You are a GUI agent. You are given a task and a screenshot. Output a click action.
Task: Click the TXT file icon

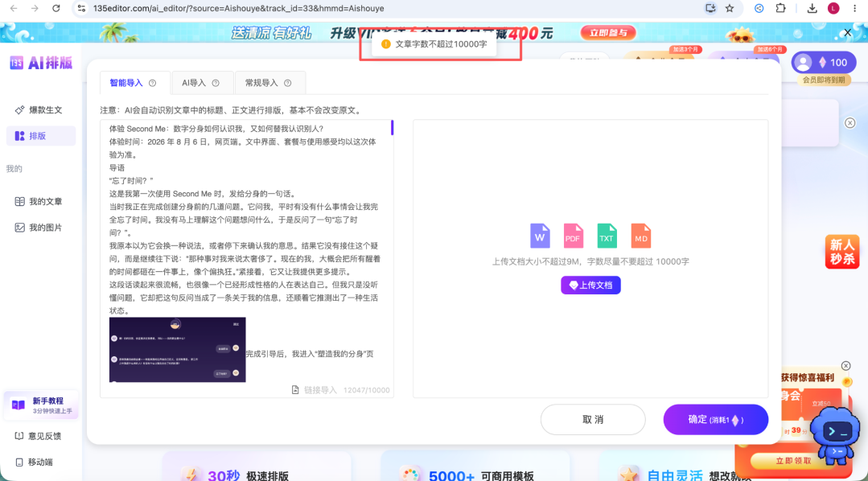tap(607, 236)
